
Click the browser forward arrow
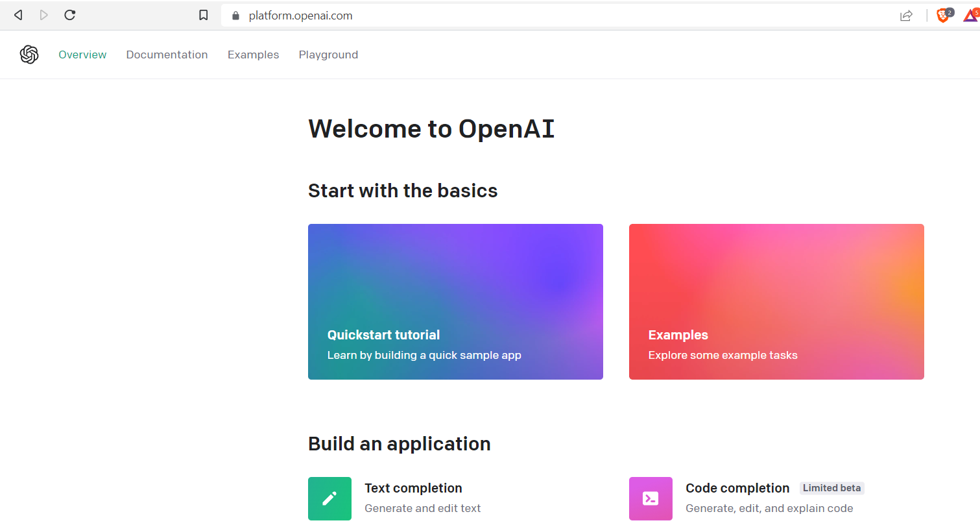pos(44,15)
